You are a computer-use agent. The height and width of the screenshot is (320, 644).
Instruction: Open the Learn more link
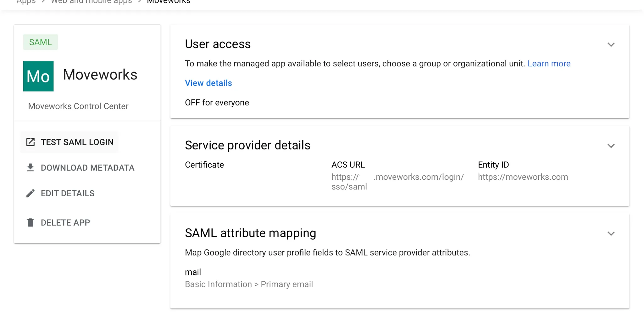coord(549,64)
